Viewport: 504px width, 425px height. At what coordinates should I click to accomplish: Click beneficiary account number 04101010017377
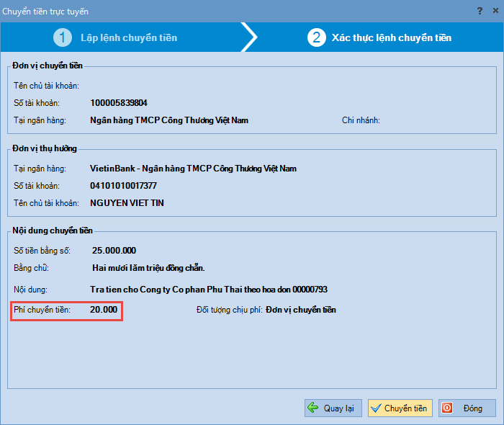123,186
